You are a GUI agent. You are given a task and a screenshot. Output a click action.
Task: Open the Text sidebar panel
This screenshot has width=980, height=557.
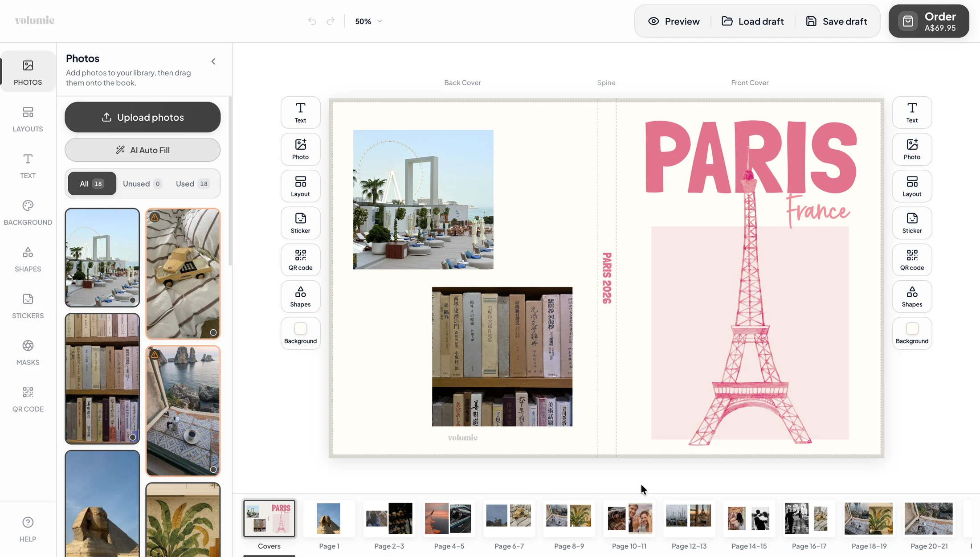[28, 166]
